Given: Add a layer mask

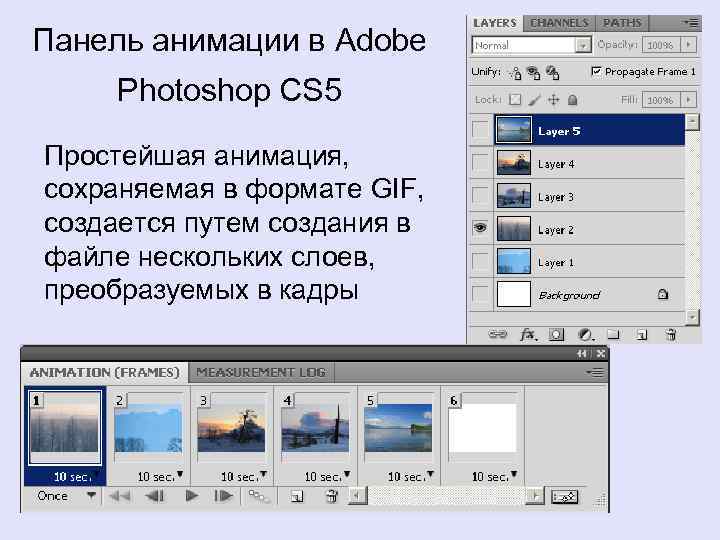Looking at the screenshot, I should (x=556, y=335).
